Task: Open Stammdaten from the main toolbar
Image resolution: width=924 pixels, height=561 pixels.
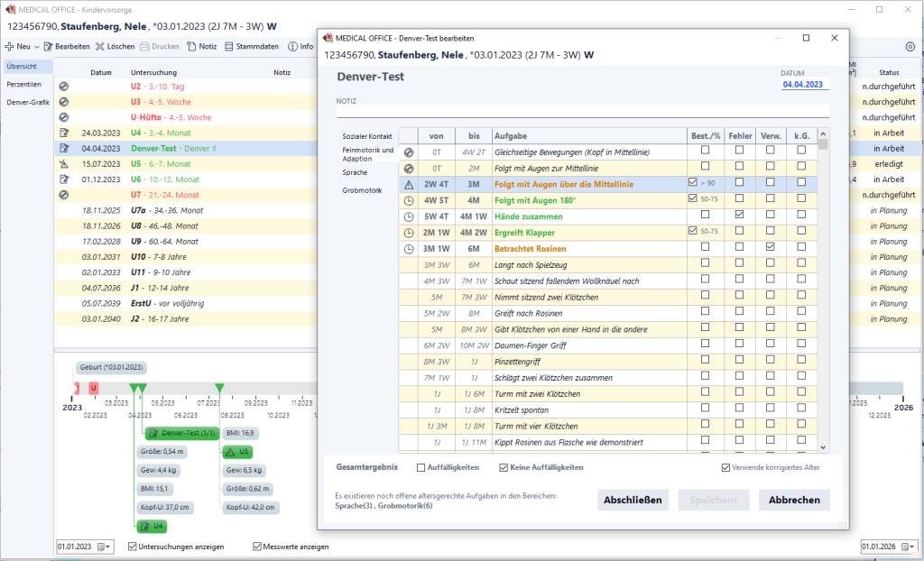Action: pyautogui.click(x=252, y=46)
